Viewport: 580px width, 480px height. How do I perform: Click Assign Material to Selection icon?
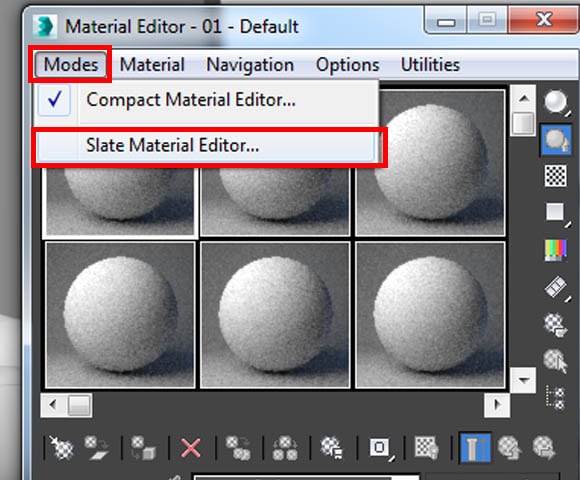click(x=144, y=447)
